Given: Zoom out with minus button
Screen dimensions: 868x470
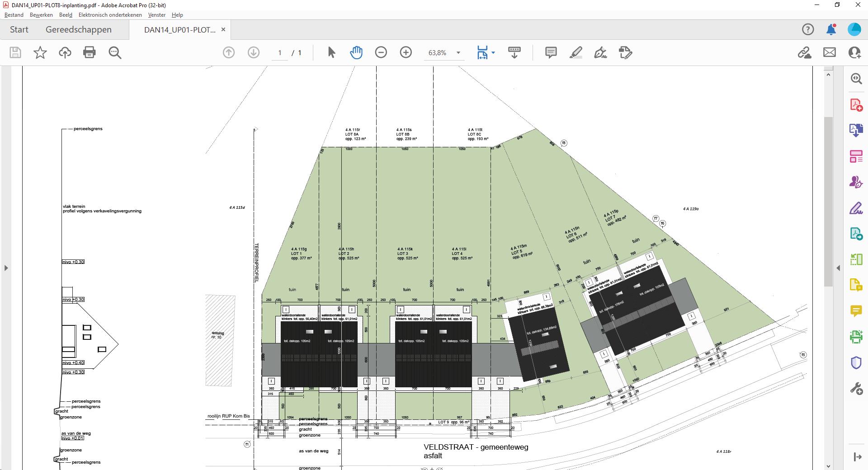Looking at the screenshot, I should (x=381, y=52).
